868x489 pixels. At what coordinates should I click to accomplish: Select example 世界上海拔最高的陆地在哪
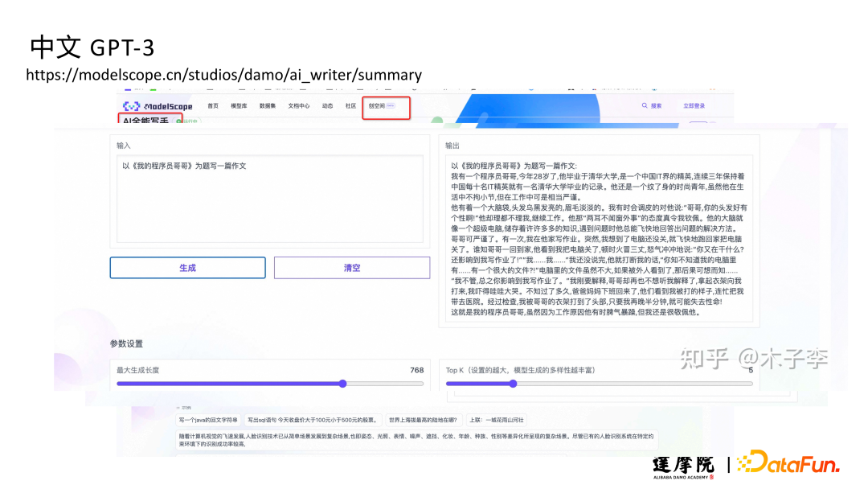[423, 420]
